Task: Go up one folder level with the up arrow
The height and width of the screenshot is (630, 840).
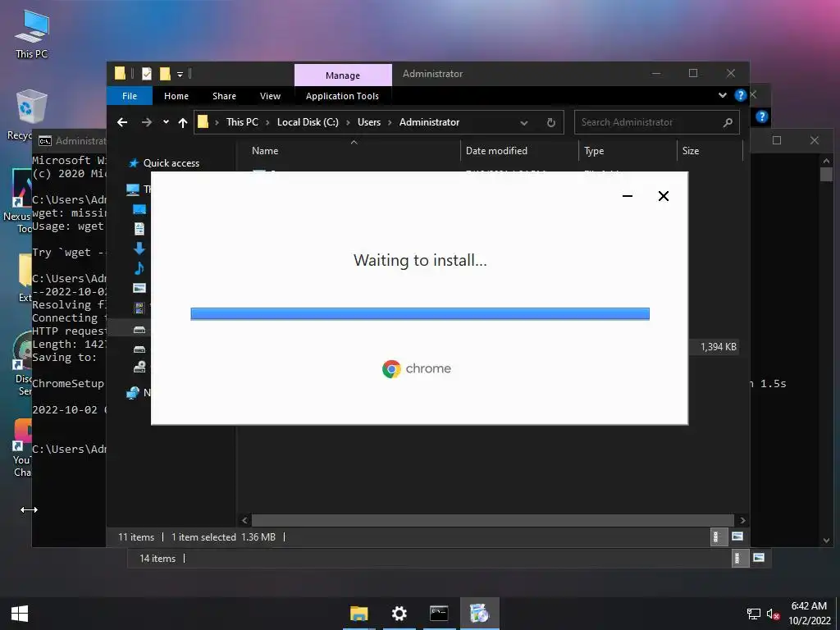Action: point(183,123)
